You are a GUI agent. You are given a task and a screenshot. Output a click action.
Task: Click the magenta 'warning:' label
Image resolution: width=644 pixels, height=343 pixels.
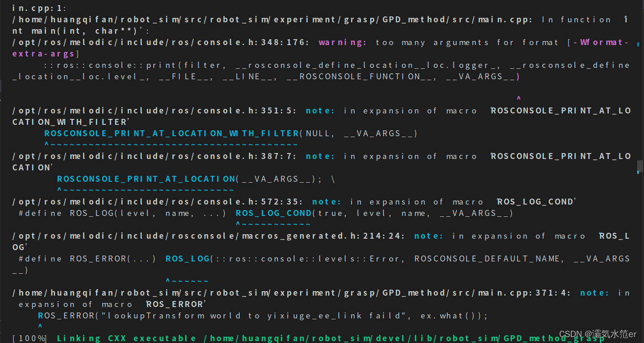coord(343,42)
